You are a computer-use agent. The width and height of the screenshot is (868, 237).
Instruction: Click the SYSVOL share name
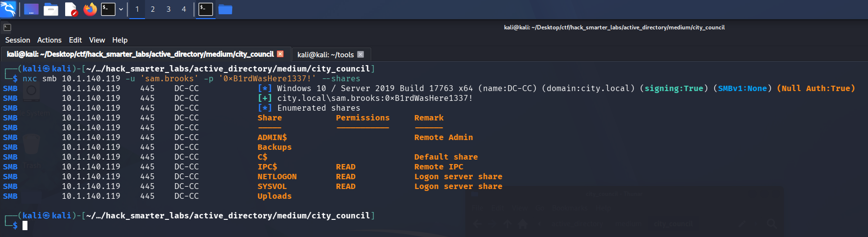(x=272, y=186)
